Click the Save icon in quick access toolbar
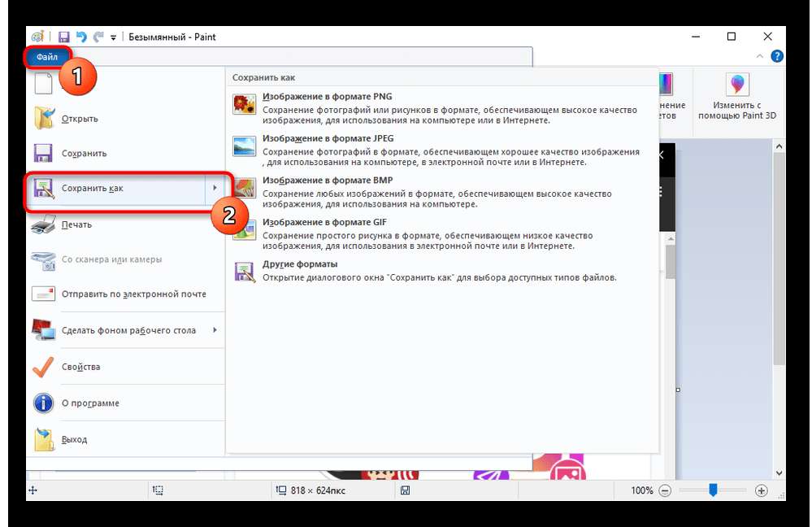The image size is (812, 527). tap(63, 37)
